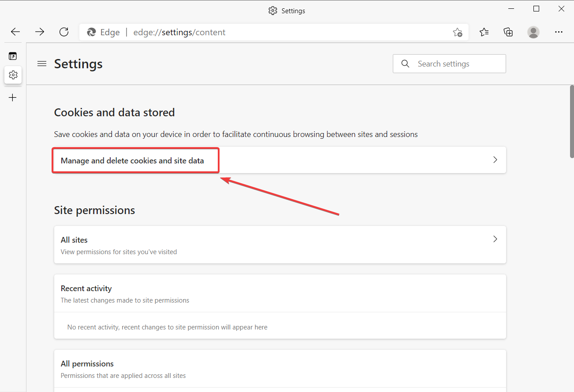Expand All sites chevron arrow
Viewport: 574px width, 392px height.
click(495, 239)
